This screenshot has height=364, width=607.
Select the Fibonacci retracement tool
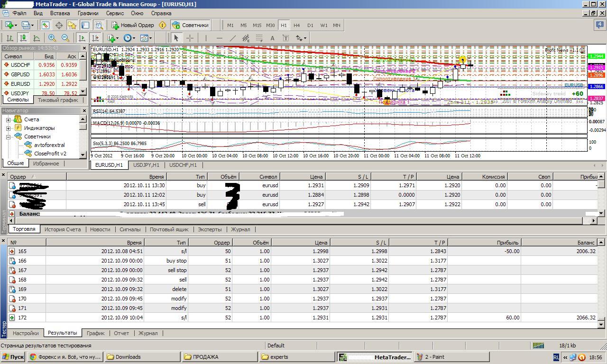[259, 38]
